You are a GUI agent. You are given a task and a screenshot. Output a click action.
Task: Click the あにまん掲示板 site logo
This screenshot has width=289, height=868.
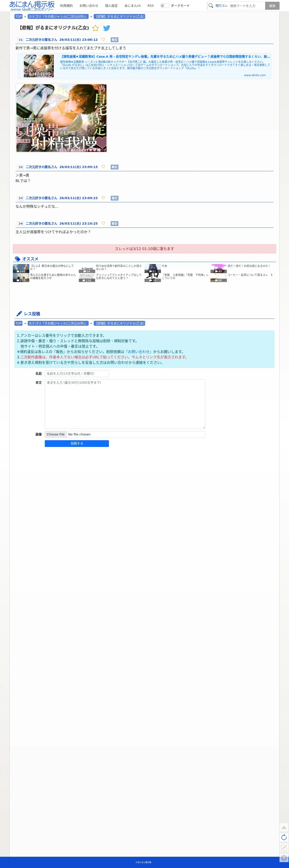[x=32, y=6]
